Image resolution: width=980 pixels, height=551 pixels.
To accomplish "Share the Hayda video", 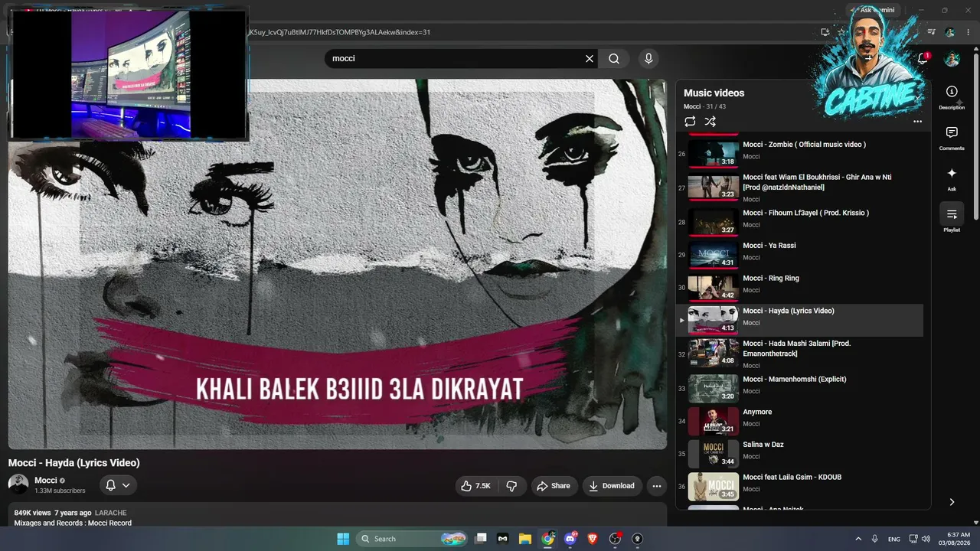I will (554, 486).
